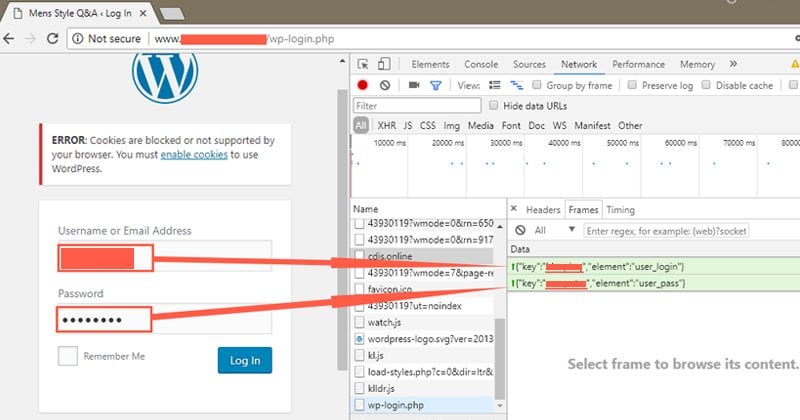Click the clear frames icon beside All
800x420 pixels.
pos(520,230)
